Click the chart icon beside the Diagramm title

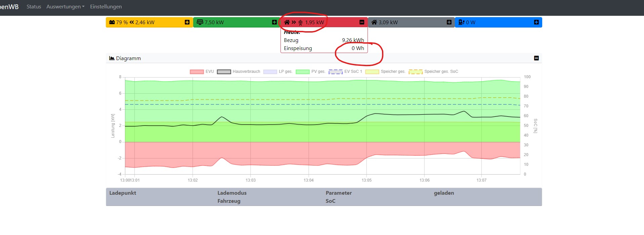tap(112, 58)
